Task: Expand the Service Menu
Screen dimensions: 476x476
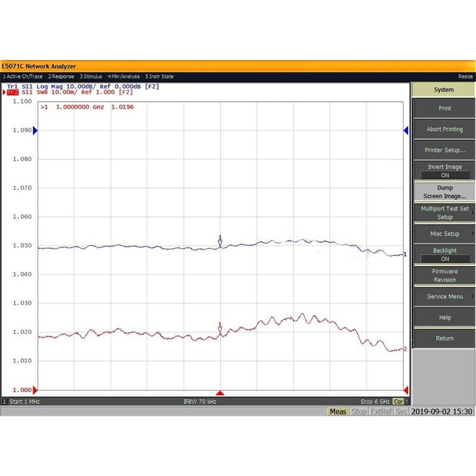Action: pos(444,296)
